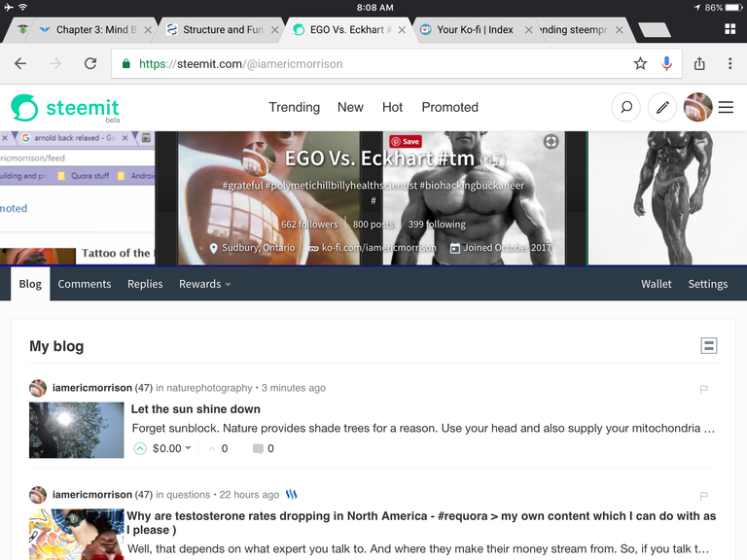Click the '3 minutes ago' timestamp

click(294, 388)
